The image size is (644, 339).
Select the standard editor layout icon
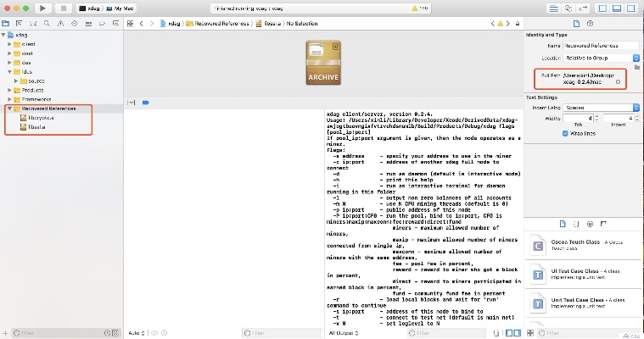554,8
